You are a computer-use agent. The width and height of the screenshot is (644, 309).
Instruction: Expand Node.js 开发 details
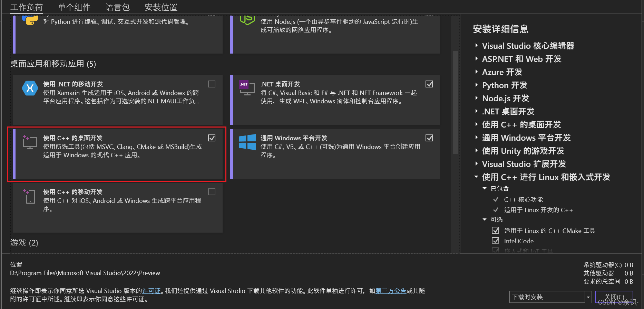tap(476, 98)
